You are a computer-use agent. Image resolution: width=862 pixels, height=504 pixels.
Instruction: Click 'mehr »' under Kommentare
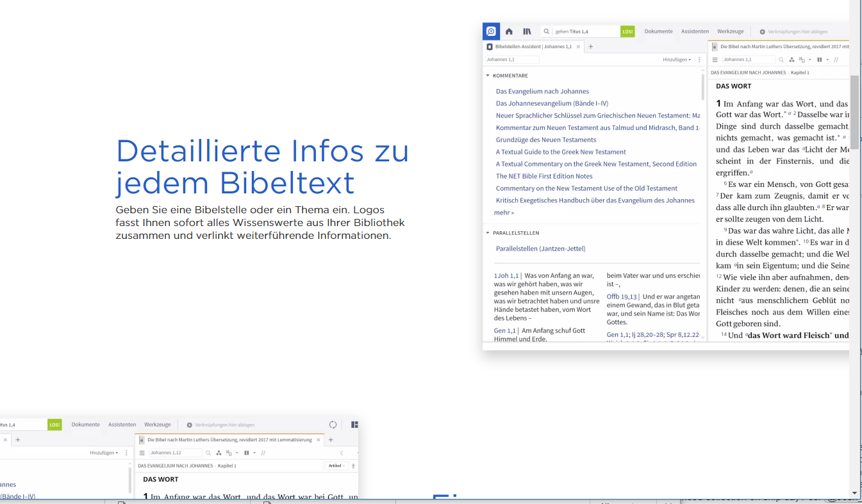pos(504,213)
